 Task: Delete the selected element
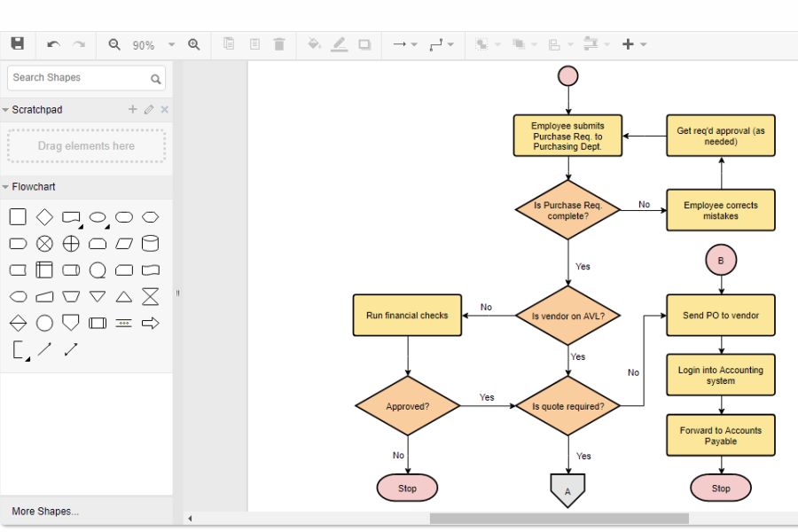click(279, 43)
